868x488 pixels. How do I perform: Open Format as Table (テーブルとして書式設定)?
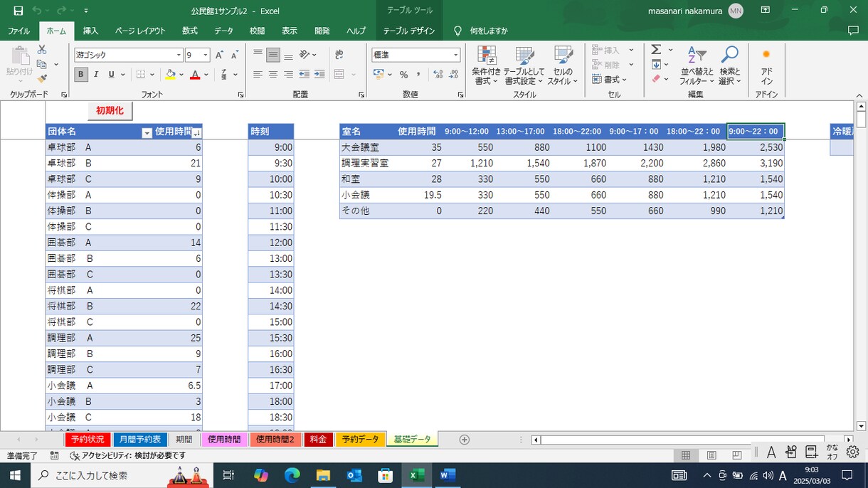[x=524, y=65]
